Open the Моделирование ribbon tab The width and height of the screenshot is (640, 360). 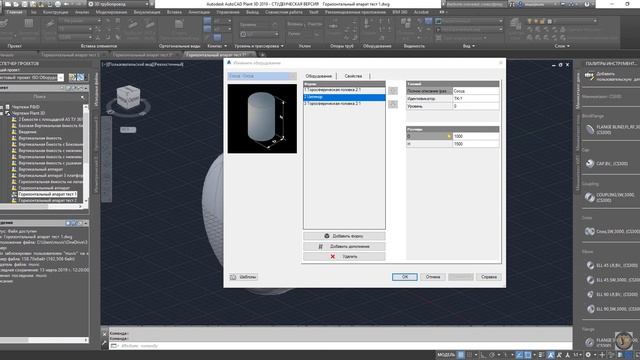click(x=111, y=12)
